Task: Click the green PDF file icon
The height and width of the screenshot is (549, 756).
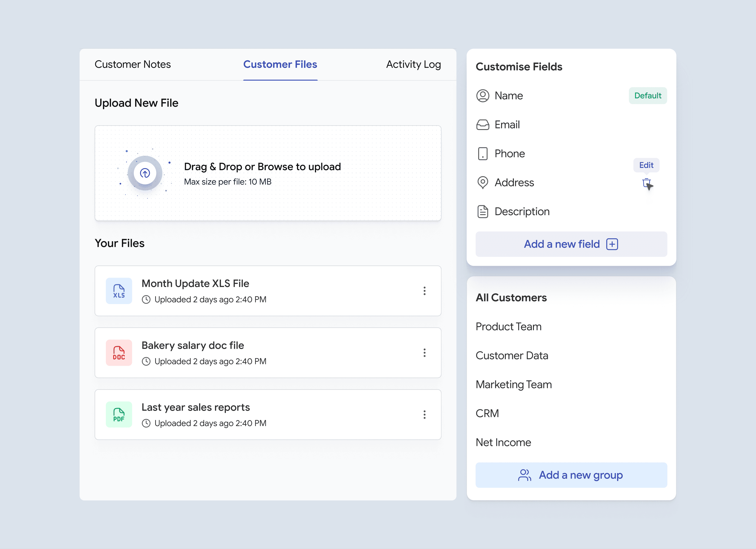Action: 119,414
